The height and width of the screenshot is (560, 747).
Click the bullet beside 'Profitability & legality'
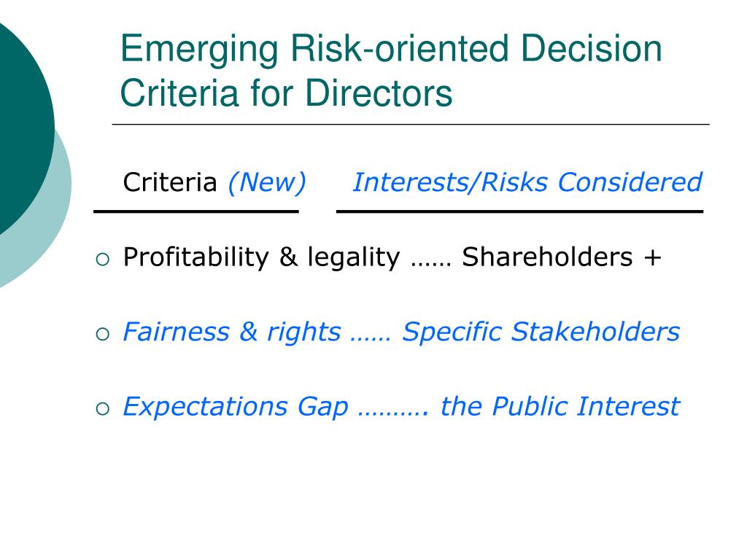[x=102, y=260]
